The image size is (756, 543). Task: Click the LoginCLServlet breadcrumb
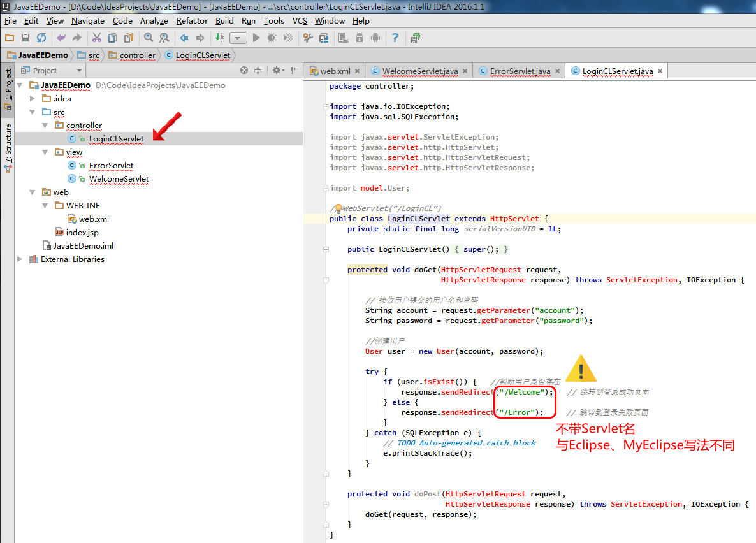coord(198,55)
